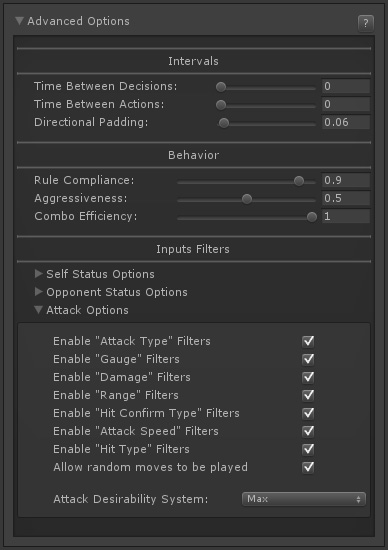Screen dimensions: 388x550
Task: Click the Time Between Decisions value field
Action: [346, 86]
